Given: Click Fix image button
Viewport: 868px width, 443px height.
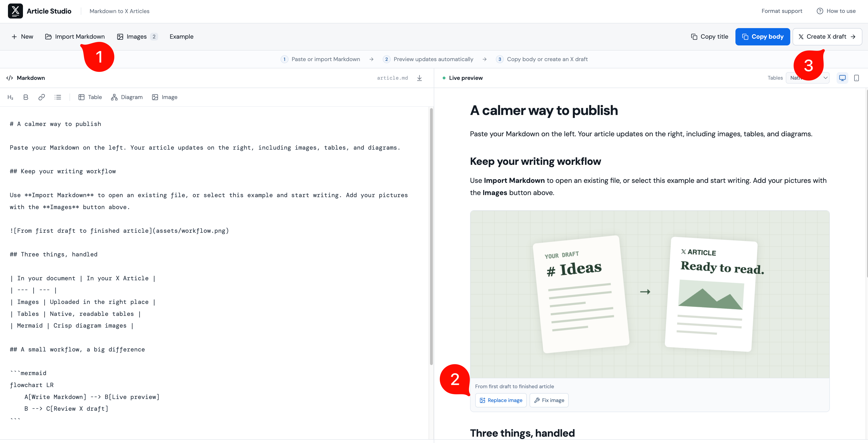Looking at the screenshot, I should (549, 400).
